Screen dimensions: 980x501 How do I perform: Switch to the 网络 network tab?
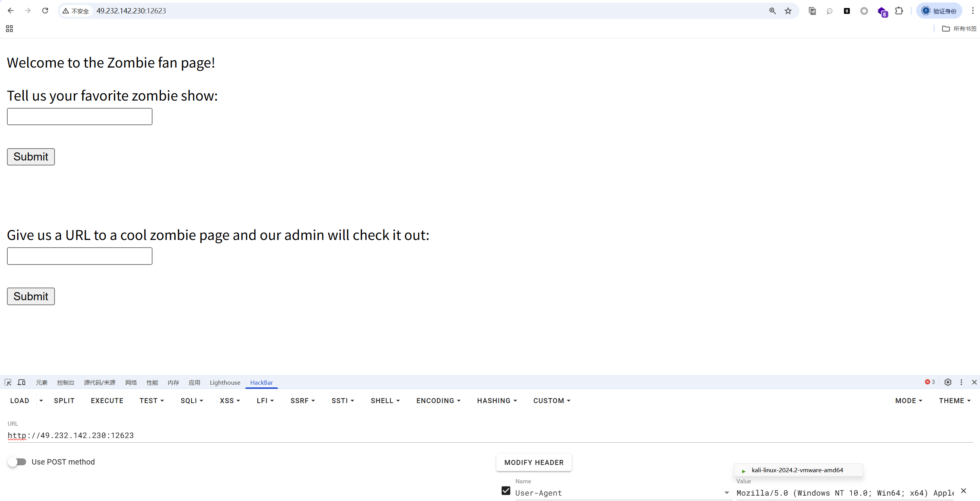coord(131,382)
